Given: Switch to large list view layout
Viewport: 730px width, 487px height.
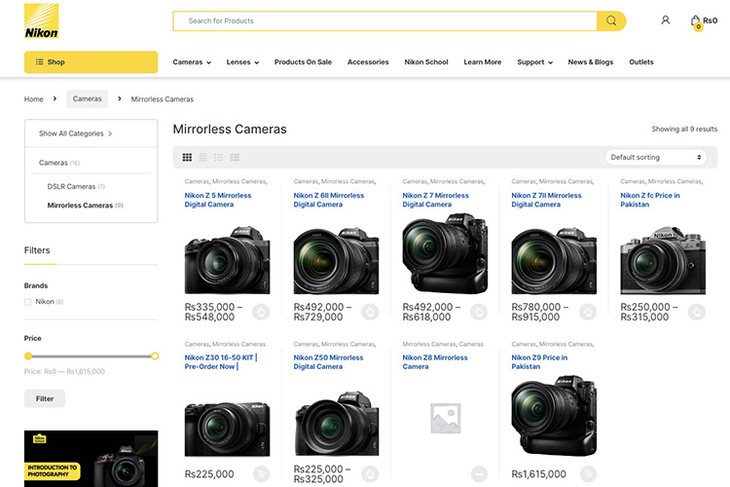Looking at the screenshot, I should [203, 157].
